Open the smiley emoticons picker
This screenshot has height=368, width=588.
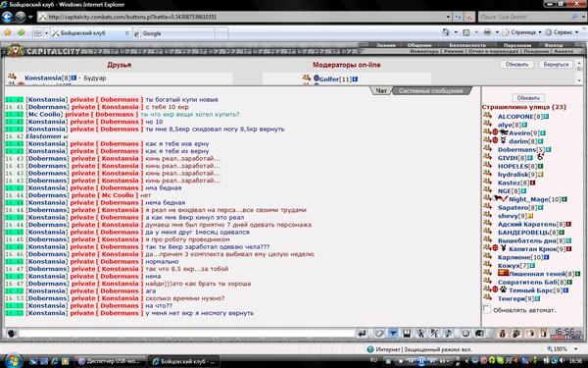coord(465,334)
